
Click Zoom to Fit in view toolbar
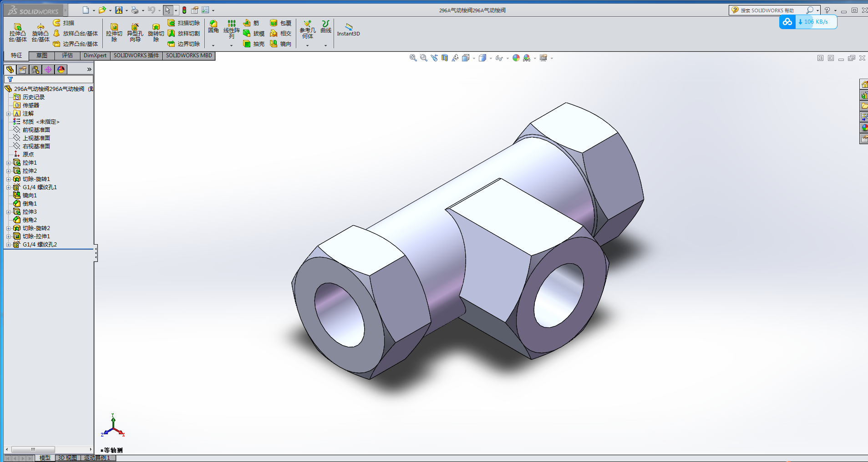413,58
